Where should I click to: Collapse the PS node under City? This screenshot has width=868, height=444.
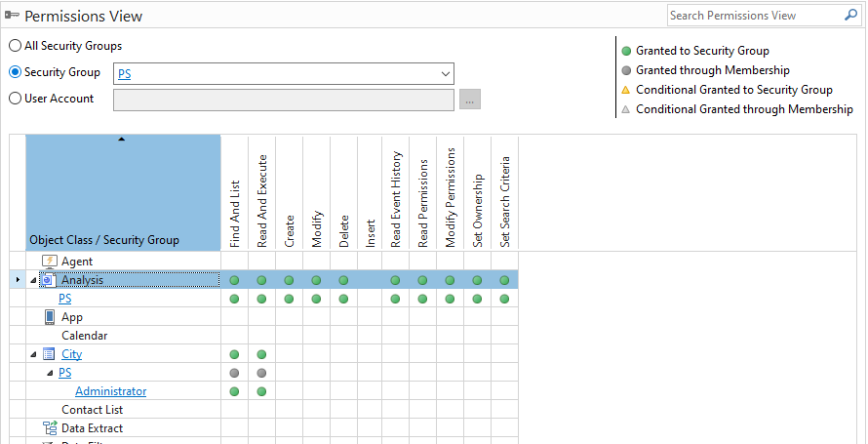click(x=50, y=374)
